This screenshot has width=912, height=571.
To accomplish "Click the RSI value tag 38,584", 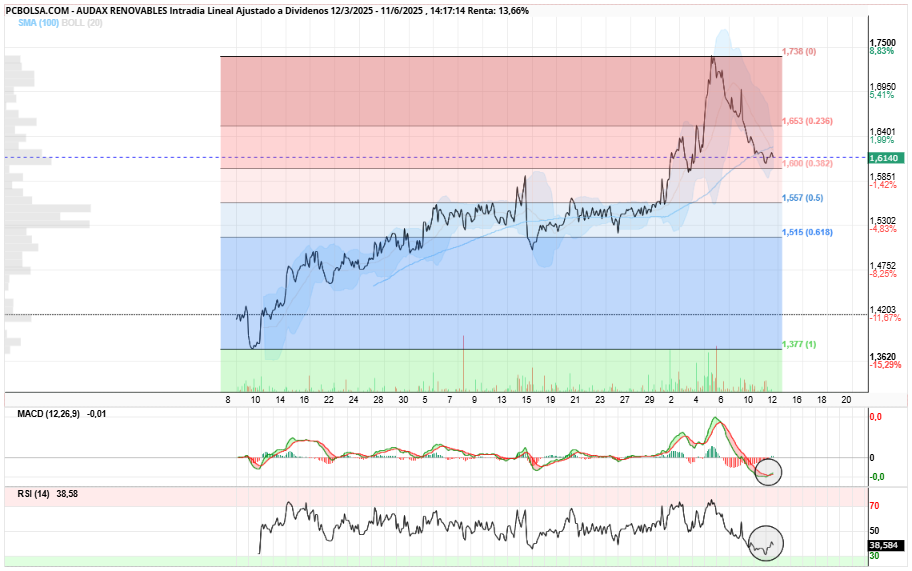I will (887, 545).
